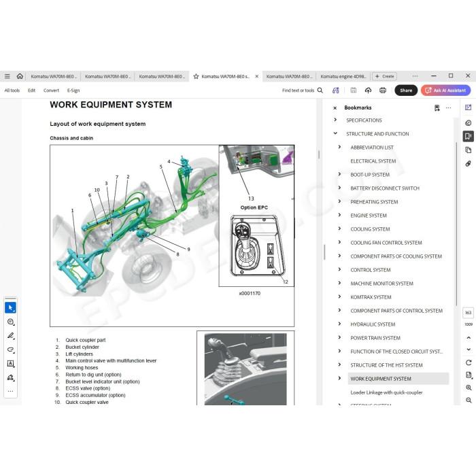Viewport: 476px width, 476px height.
Task: Create a new tab with Create button
Action: (x=385, y=76)
